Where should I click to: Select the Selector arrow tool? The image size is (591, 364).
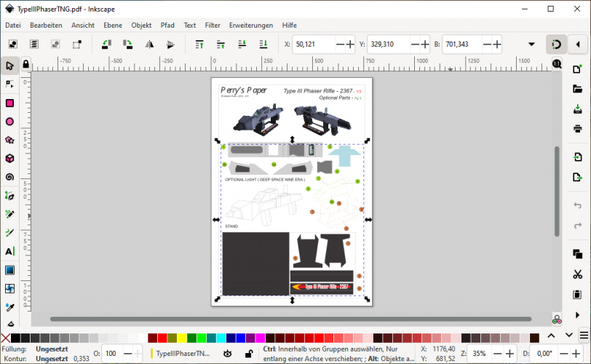[9, 66]
